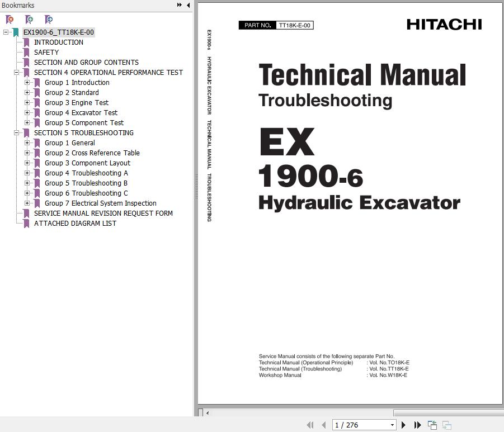
Task: Select SECTION 5 TROUBLESHOOTING label
Action: coord(83,133)
